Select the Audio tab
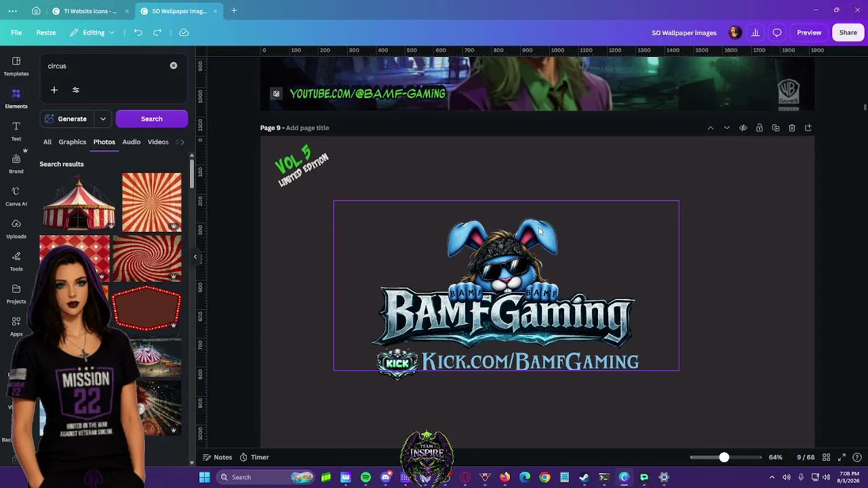 click(x=132, y=142)
